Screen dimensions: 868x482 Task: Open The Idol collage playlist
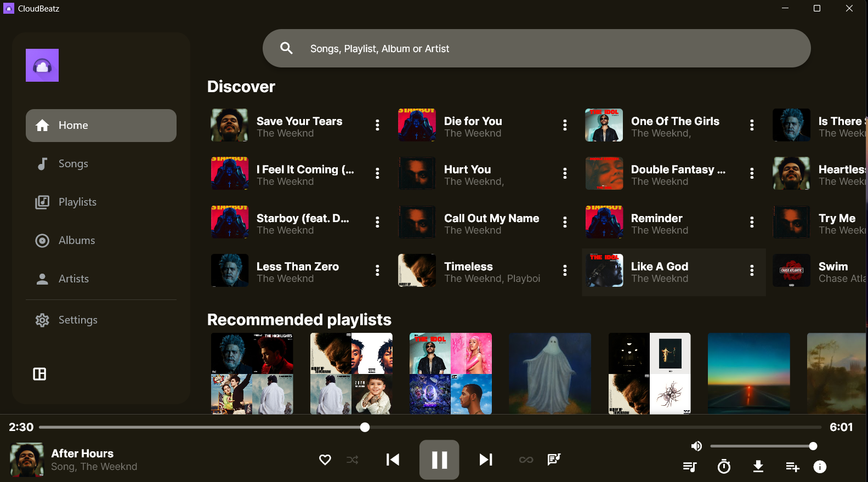click(x=451, y=373)
